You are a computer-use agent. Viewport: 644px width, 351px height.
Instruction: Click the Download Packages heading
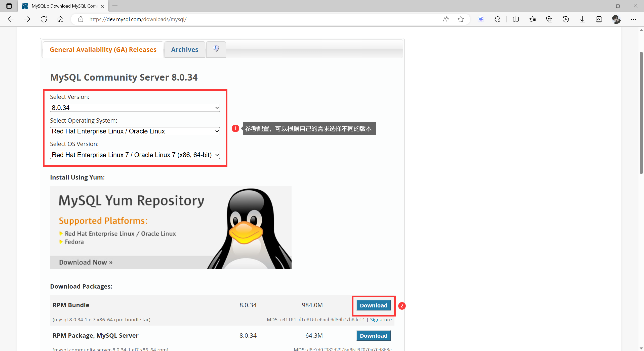point(81,287)
